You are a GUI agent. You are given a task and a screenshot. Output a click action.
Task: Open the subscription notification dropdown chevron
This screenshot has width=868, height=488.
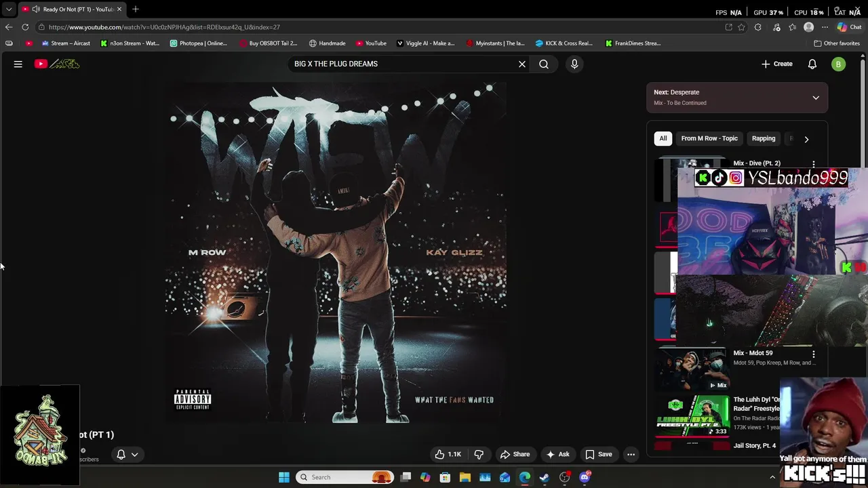[x=135, y=455]
